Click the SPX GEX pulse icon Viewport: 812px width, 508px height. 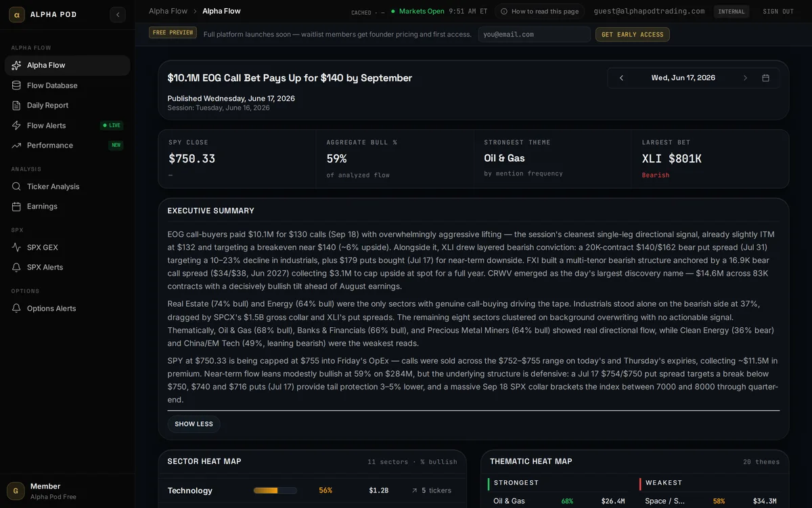tap(16, 247)
